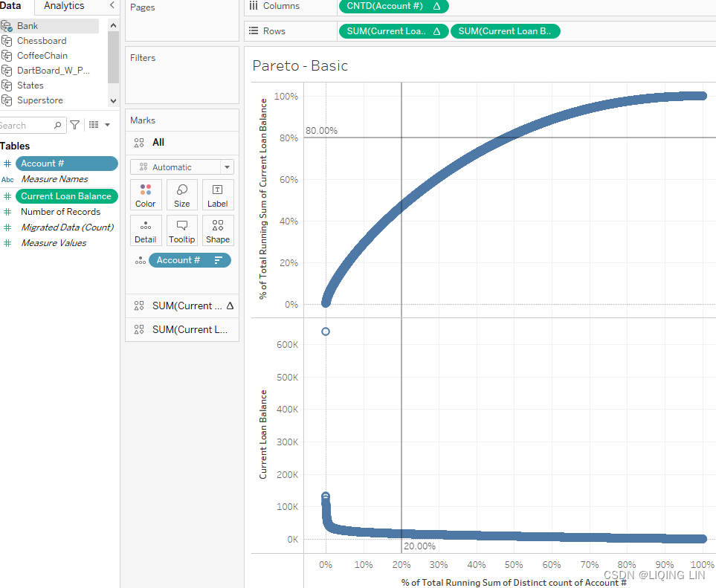
Task: Switch to the Data tab
Action: (x=10, y=6)
